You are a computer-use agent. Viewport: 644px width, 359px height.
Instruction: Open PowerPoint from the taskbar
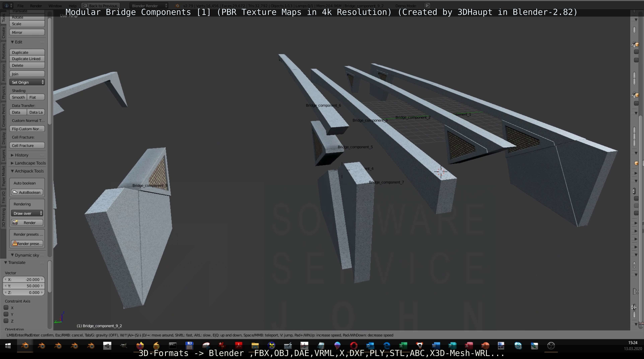485,346
